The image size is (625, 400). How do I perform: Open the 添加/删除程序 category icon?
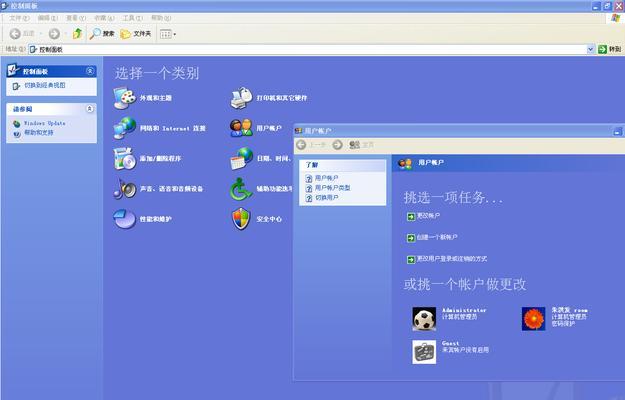point(124,158)
